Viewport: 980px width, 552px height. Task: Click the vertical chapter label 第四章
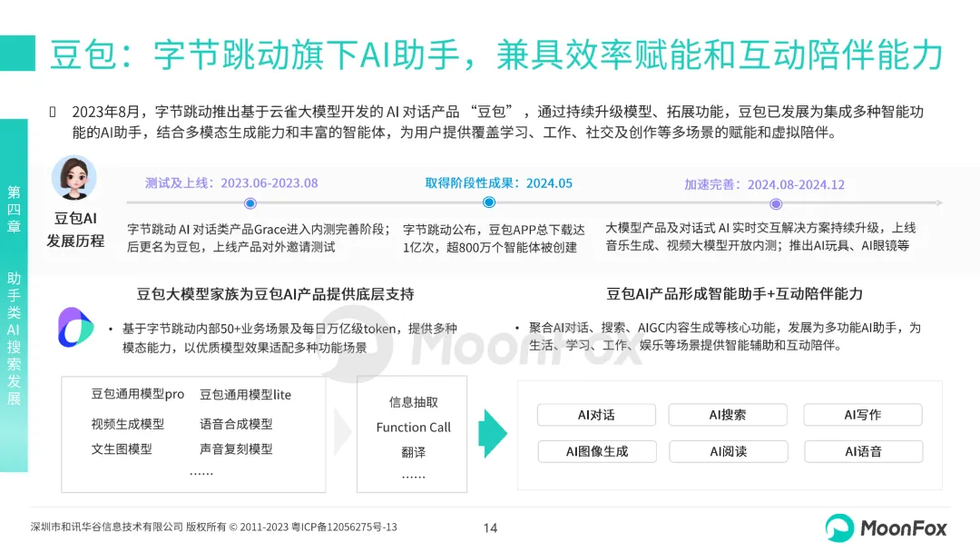[x=14, y=209]
